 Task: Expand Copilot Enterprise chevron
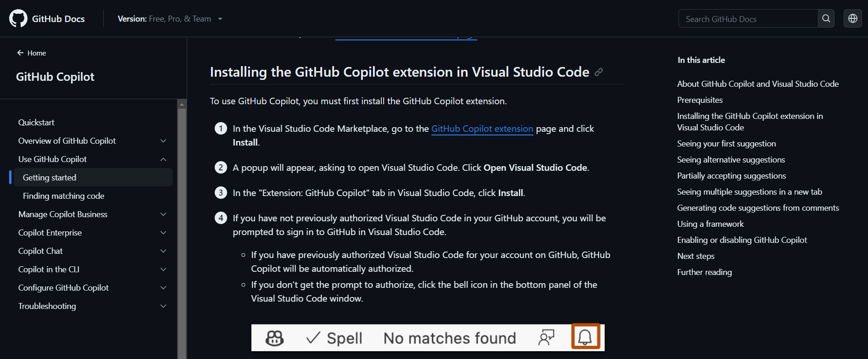coord(163,233)
